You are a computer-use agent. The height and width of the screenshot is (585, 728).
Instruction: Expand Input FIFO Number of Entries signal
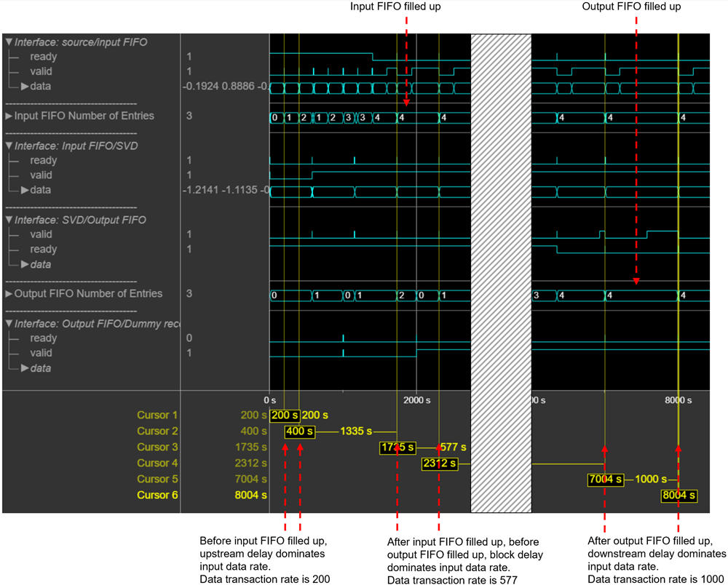9,116
